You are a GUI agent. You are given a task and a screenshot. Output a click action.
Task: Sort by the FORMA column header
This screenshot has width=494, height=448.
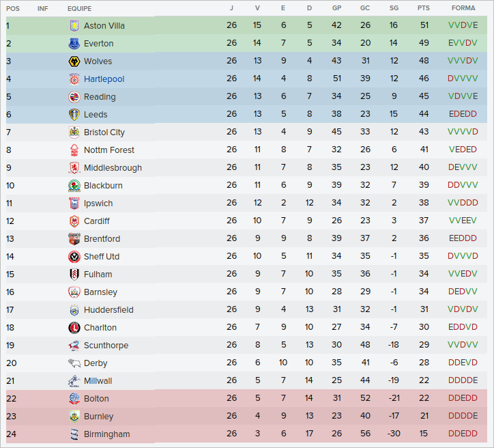(x=463, y=8)
